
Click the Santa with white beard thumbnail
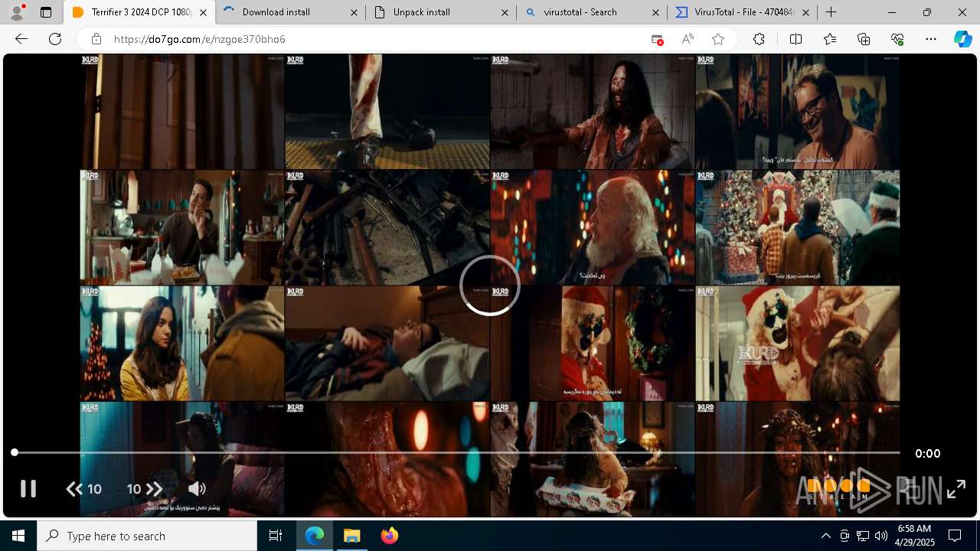tap(593, 227)
